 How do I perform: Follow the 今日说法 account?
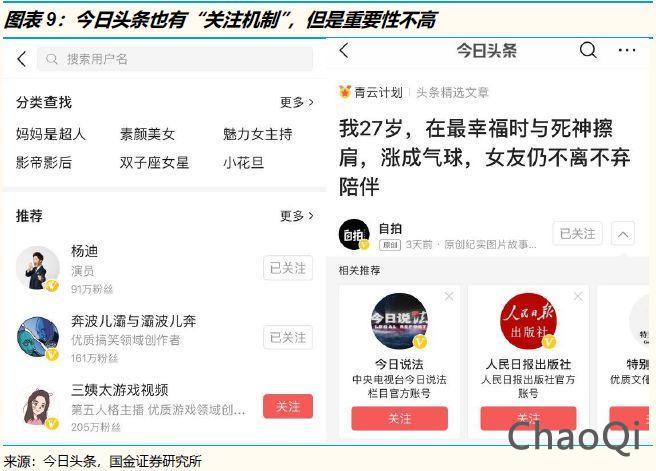(x=400, y=418)
